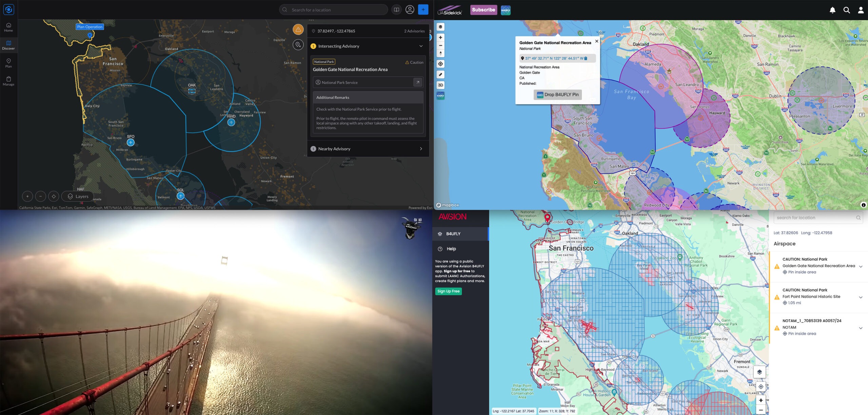Click the B4UFLY badge next to Subscribe

point(506,10)
